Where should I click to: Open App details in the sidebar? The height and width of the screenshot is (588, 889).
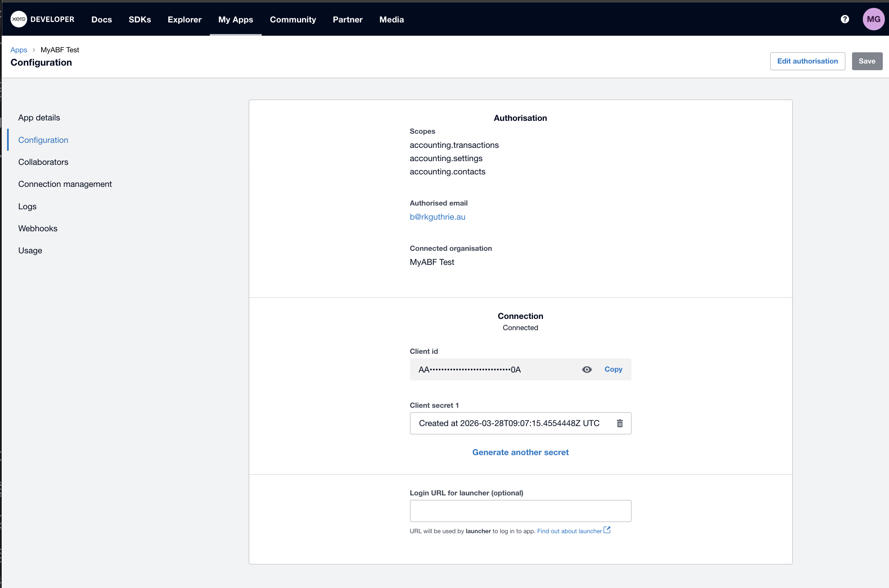pos(39,118)
